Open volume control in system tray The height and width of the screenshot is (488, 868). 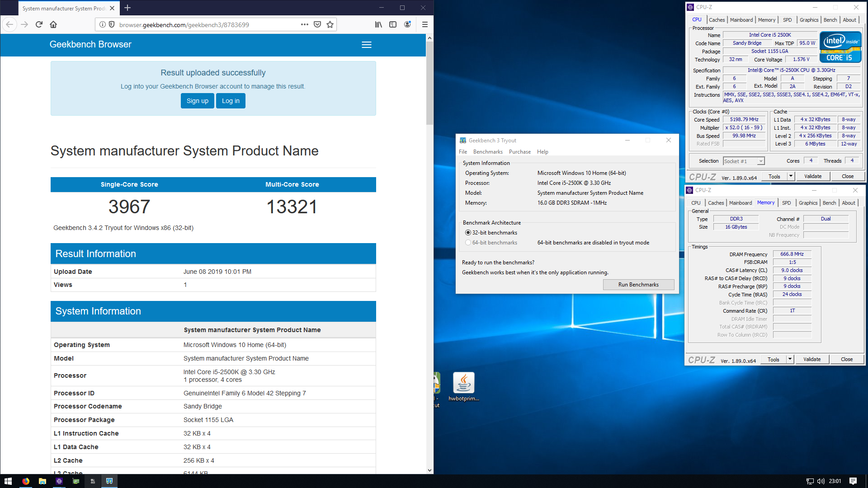(821, 481)
